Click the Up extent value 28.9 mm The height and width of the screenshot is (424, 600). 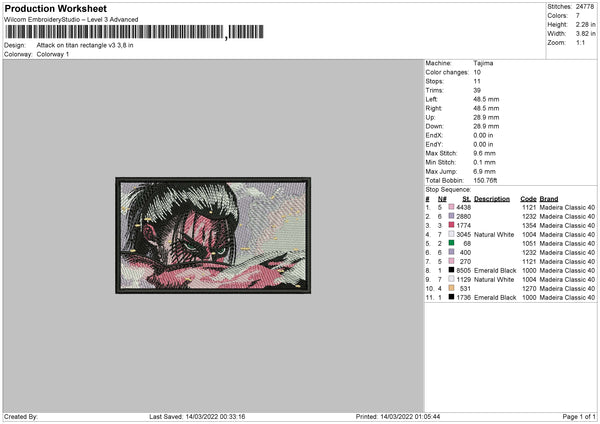click(x=486, y=117)
